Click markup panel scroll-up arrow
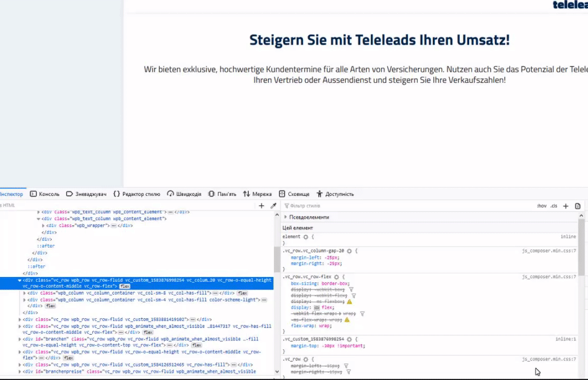Viewport: 588px width, 380px height. tap(277, 215)
